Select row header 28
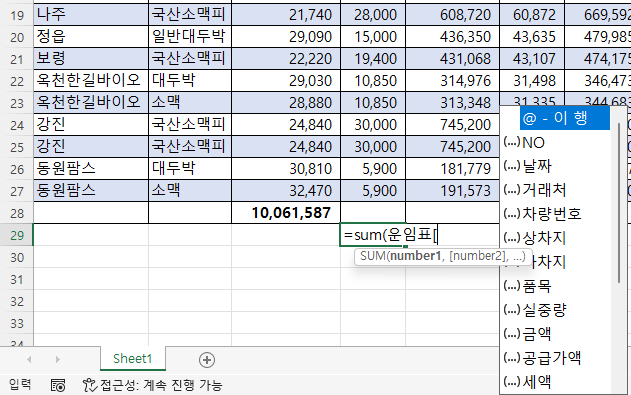This screenshot has height=395, width=631. click(17, 213)
